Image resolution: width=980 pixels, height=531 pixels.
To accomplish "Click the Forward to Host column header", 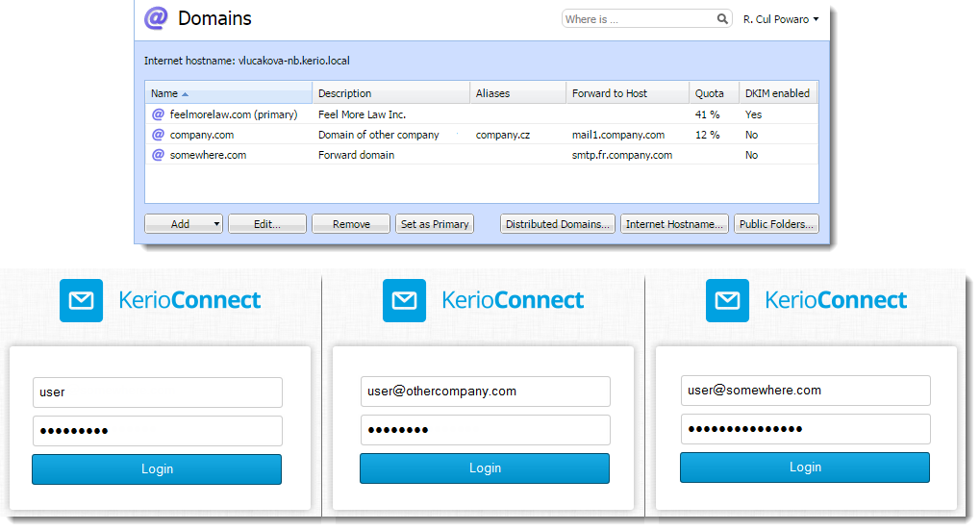I will click(627, 93).
